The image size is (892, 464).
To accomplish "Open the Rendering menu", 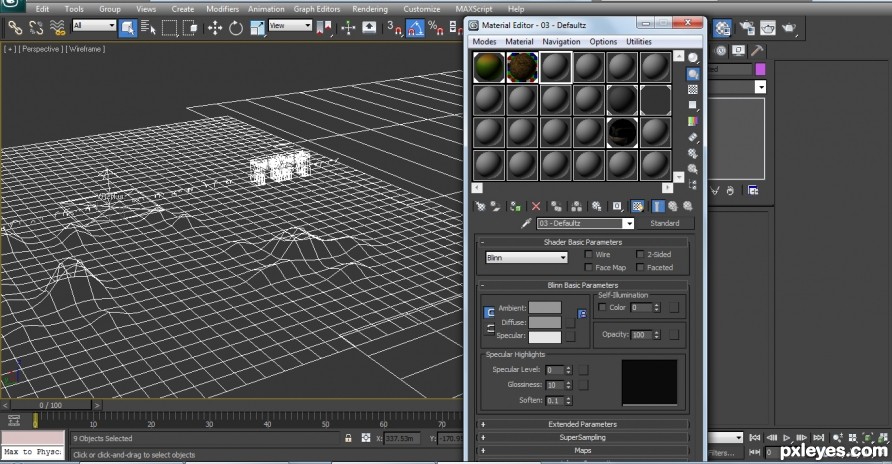I will pos(370,9).
